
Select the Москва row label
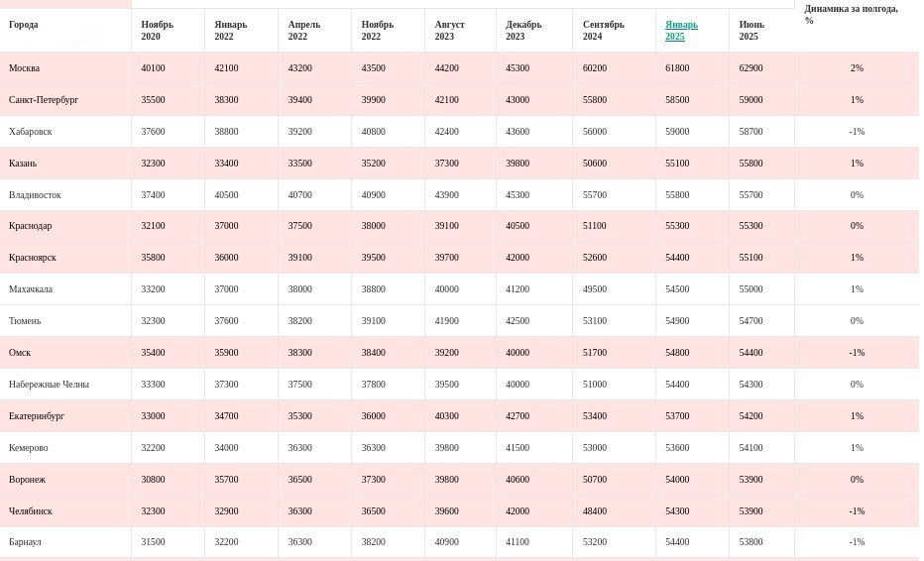pos(25,68)
